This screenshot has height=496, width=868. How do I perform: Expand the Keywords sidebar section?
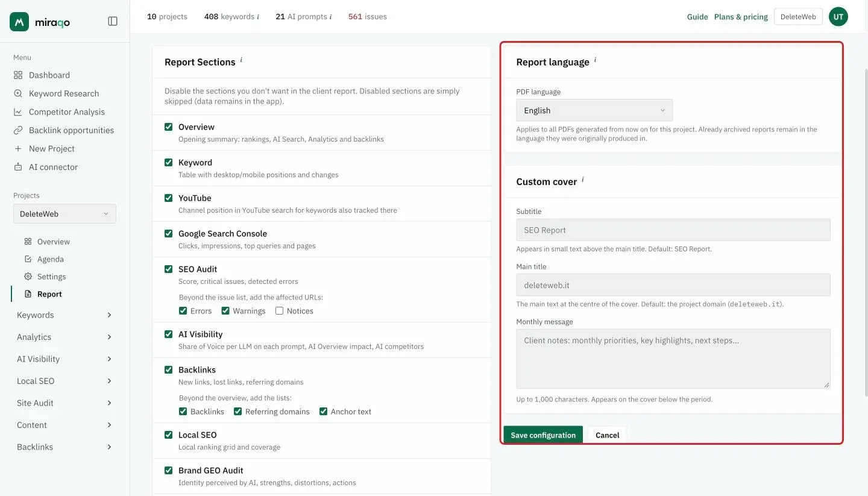pyautogui.click(x=64, y=315)
